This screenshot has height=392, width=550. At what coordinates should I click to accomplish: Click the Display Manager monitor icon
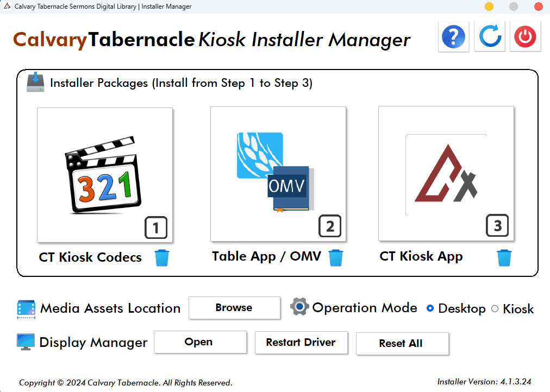pos(26,342)
